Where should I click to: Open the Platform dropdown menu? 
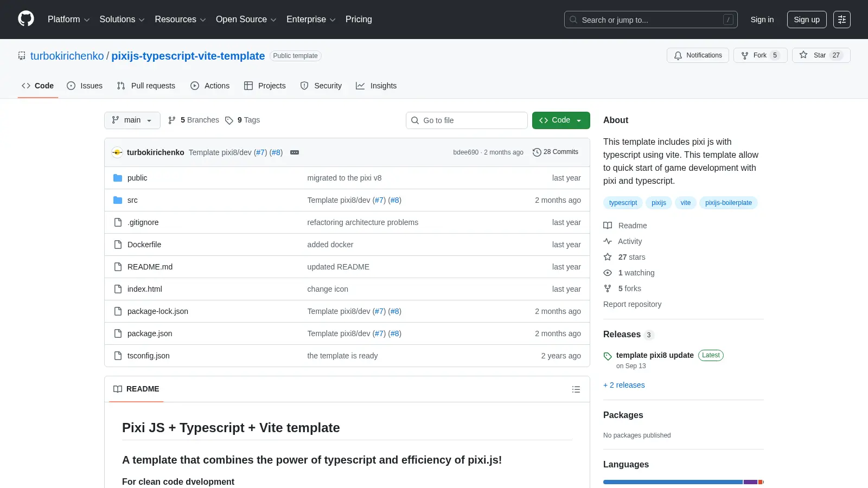pos(68,20)
